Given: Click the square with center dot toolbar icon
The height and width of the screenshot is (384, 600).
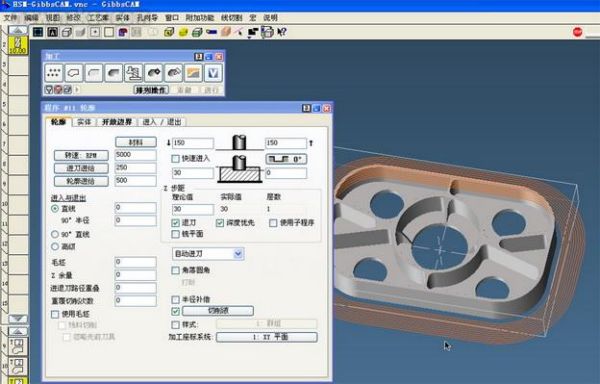Looking at the screenshot, I should coord(95,32).
